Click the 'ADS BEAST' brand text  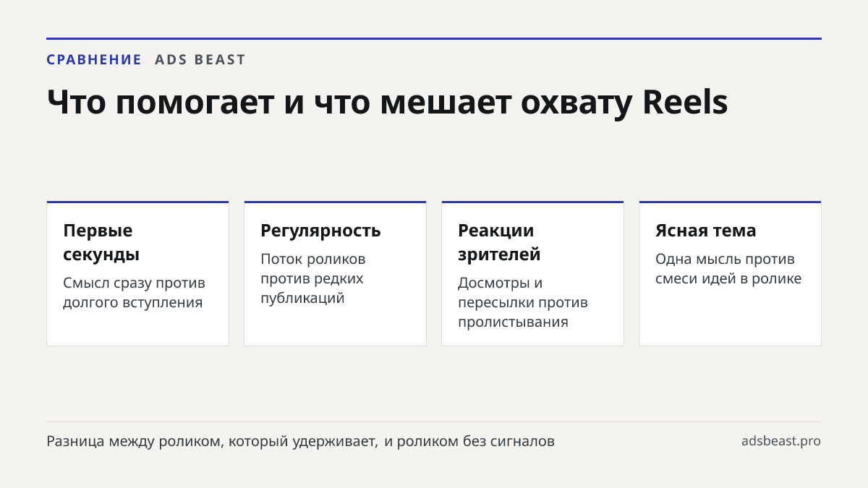point(200,60)
